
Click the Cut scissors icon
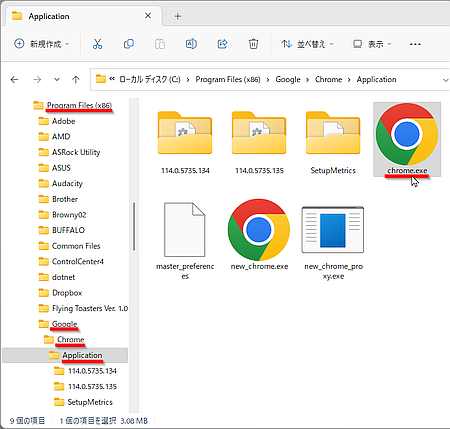97,44
